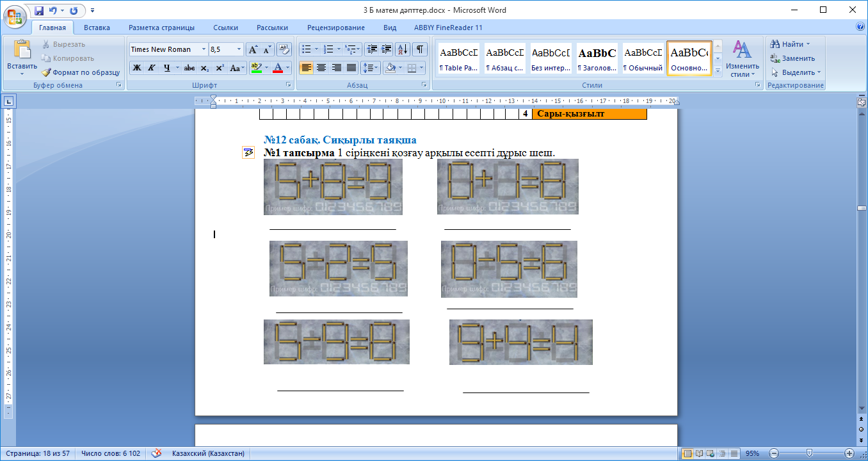This screenshot has width=868, height=461.
Task: Click the zoom slider handle
Action: (809, 453)
